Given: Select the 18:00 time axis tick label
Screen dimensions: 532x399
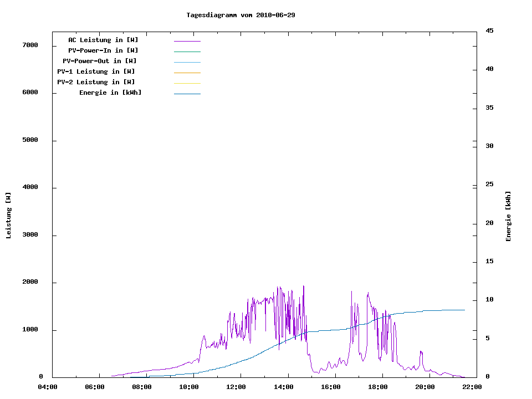Looking at the screenshot, I should coord(378,387).
